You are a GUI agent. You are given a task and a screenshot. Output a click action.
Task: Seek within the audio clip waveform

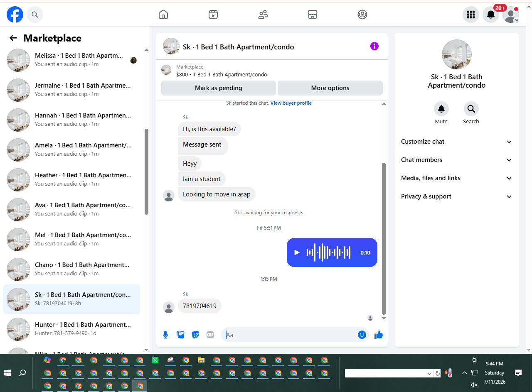[x=328, y=252]
